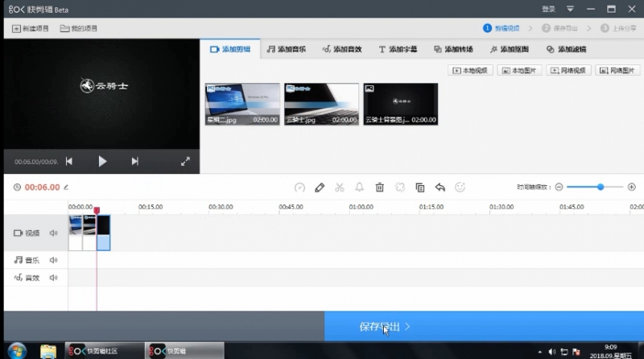644x359 pixels.
Task: Click 登录 in title bar
Action: click(x=548, y=9)
